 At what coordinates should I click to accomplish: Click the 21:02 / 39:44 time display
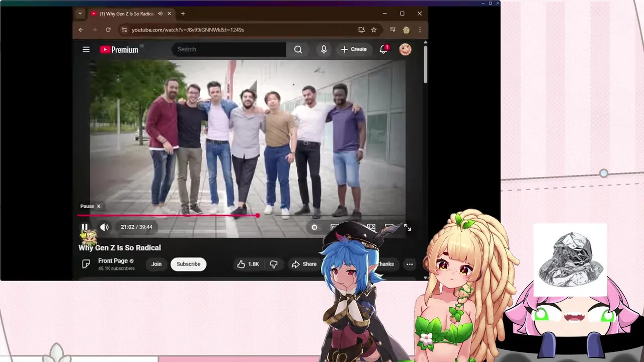(x=136, y=227)
